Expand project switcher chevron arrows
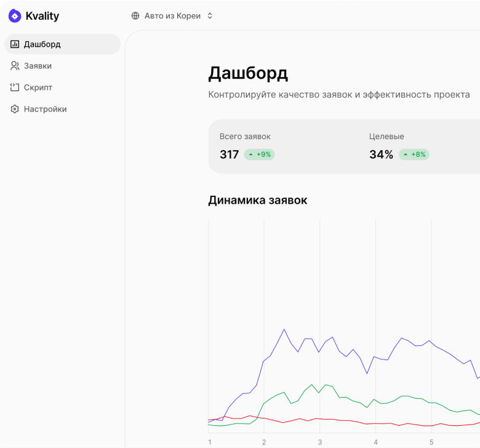 (210, 15)
